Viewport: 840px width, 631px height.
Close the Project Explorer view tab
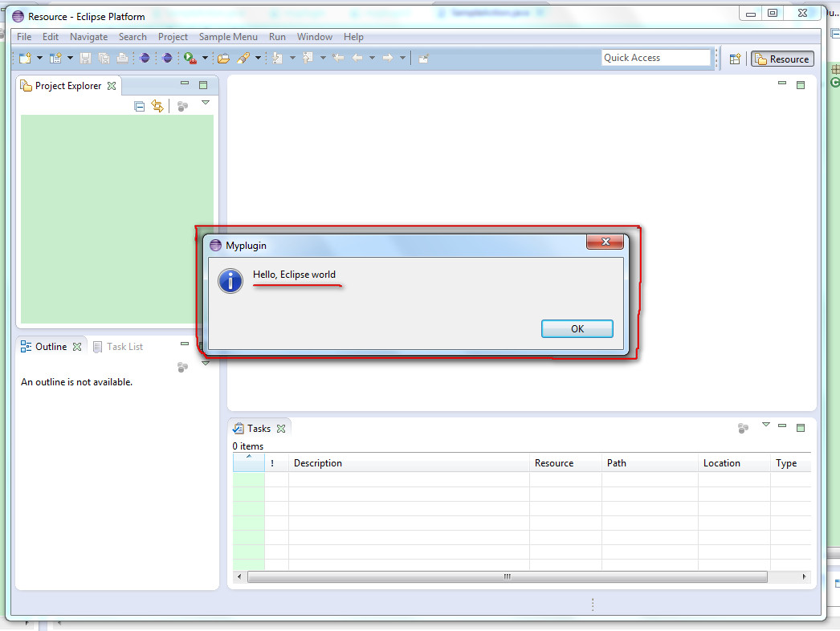point(112,86)
